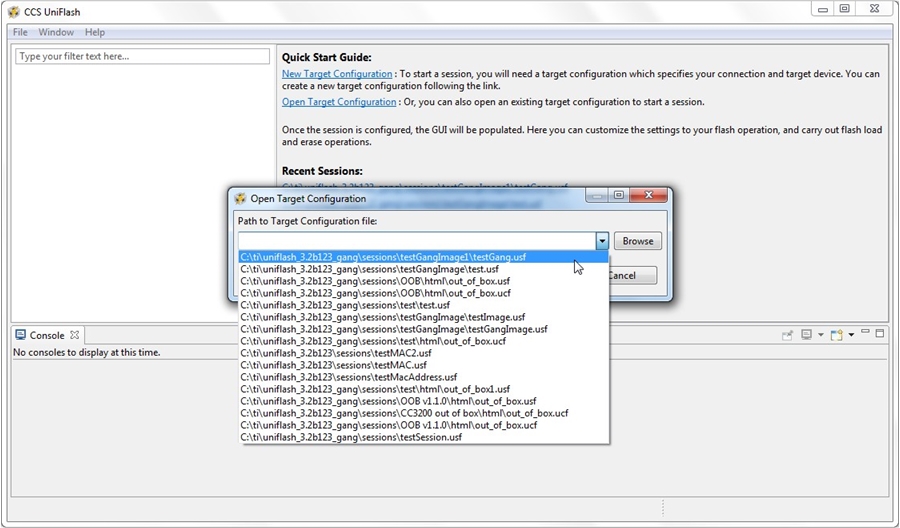Minimize the Console panel
900x528 pixels.
(x=866, y=332)
